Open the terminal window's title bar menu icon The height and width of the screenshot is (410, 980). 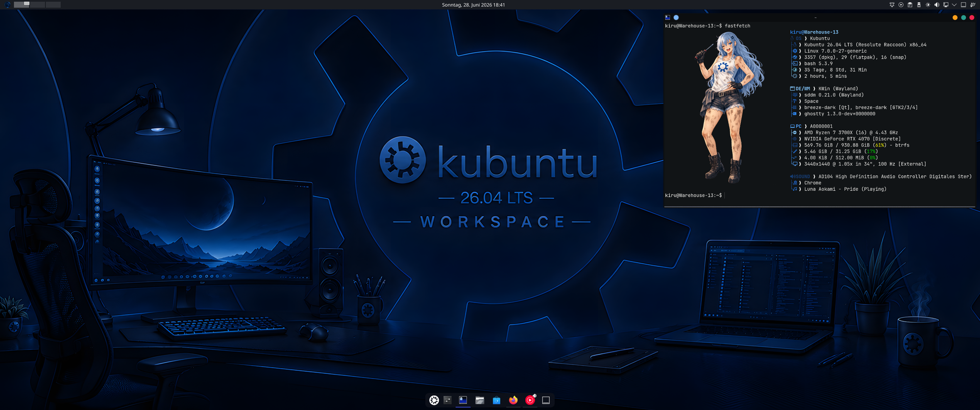click(668, 17)
